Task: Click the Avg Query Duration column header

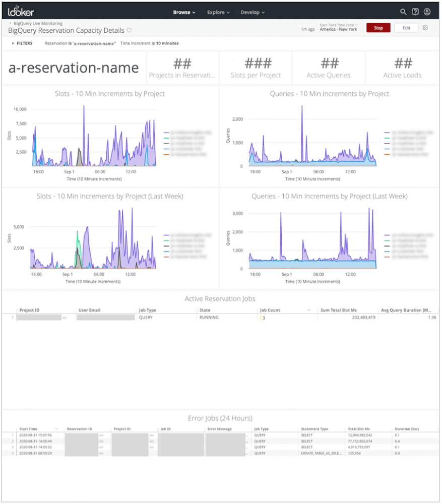Action: tap(406, 310)
